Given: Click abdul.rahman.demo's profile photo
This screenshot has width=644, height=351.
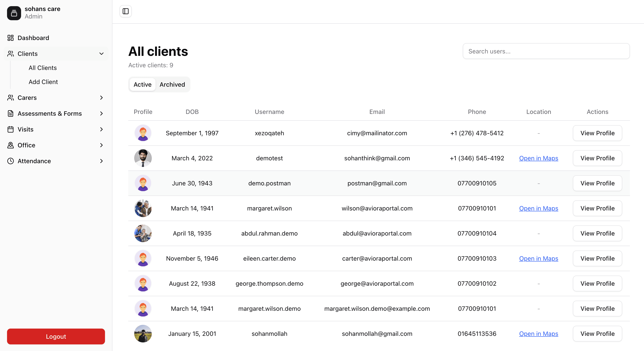Looking at the screenshot, I should pos(143,233).
